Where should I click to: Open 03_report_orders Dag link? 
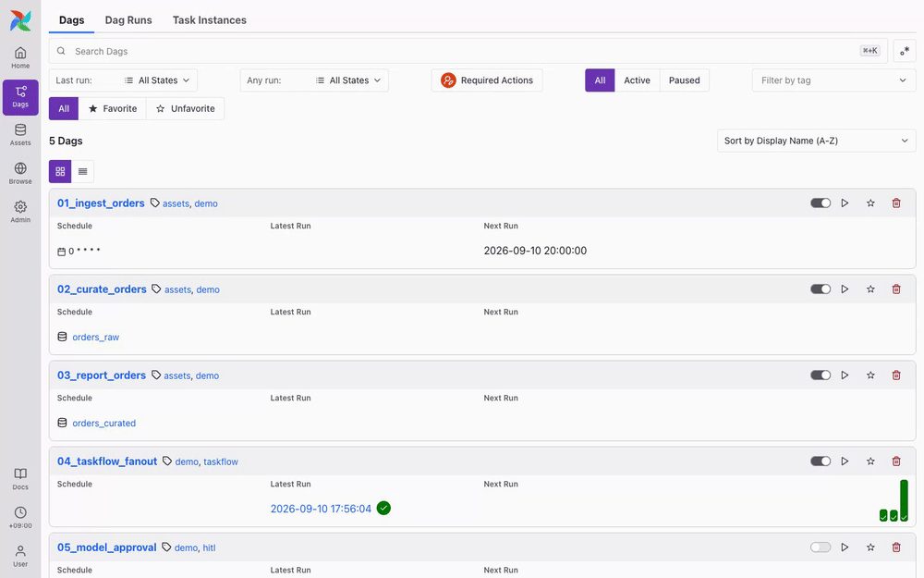(102, 375)
